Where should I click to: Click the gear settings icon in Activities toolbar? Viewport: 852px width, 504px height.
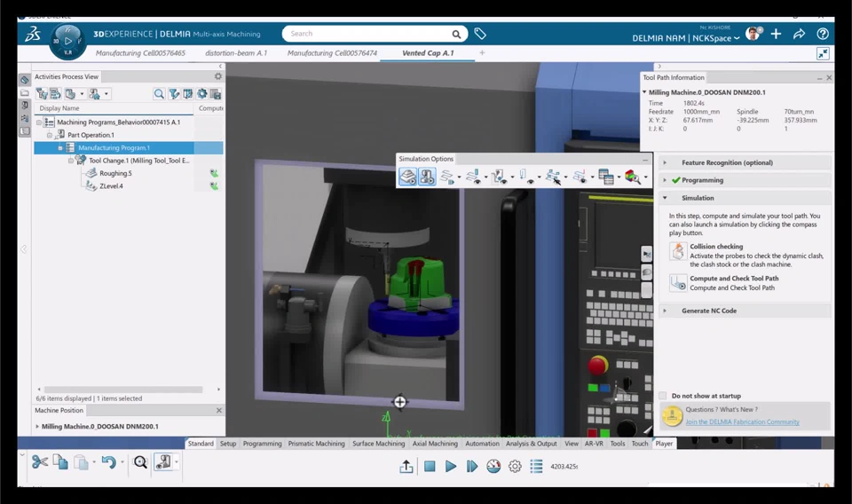[202, 94]
